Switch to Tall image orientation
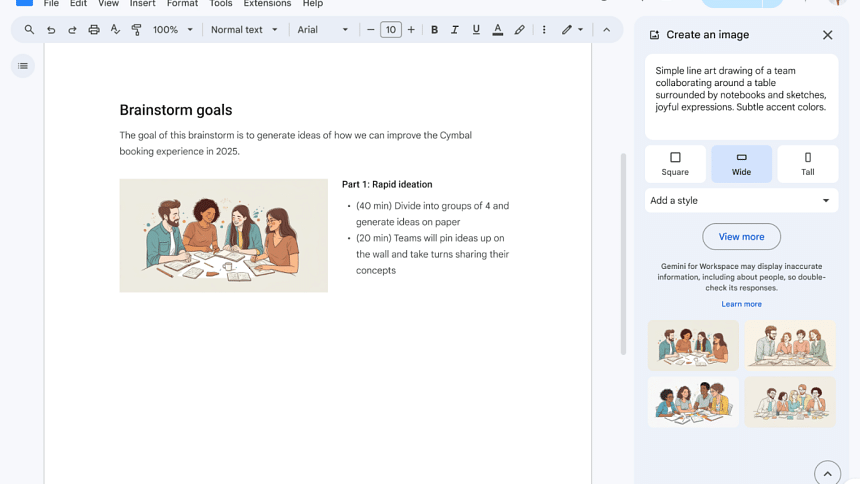Screen dimensions: 860x484 (x=807, y=164)
